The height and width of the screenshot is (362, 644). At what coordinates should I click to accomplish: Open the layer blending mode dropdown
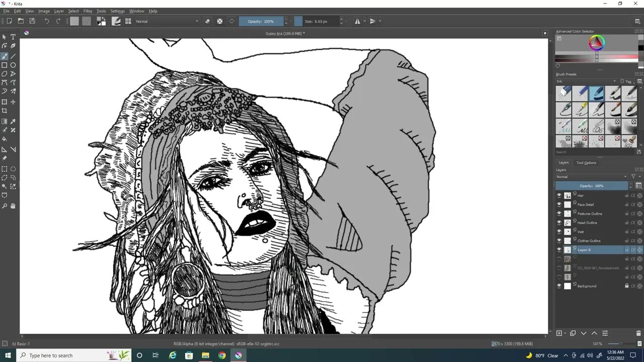pos(592,176)
